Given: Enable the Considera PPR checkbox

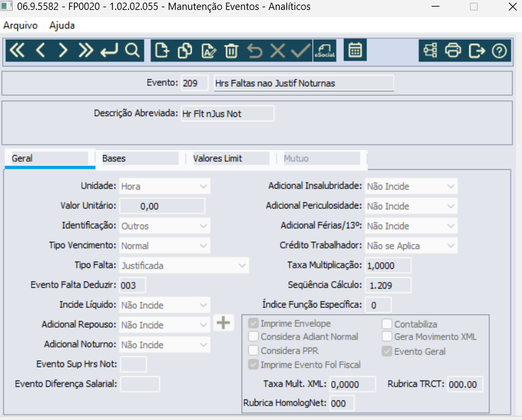Looking at the screenshot, I should pyautogui.click(x=253, y=351).
